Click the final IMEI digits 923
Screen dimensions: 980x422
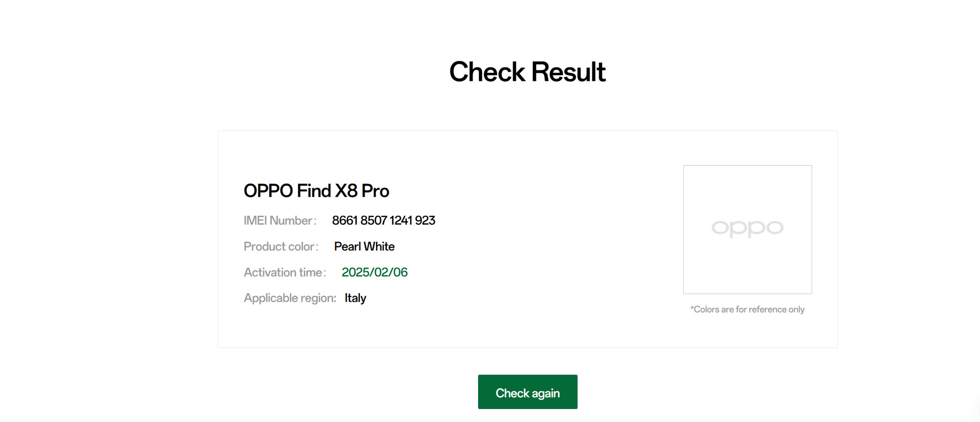point(425,220)
